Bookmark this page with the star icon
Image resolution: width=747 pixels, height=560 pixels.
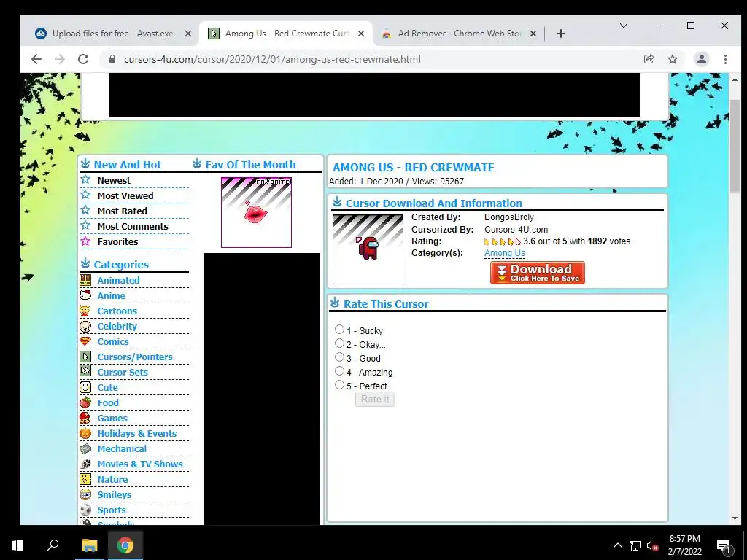672,59
